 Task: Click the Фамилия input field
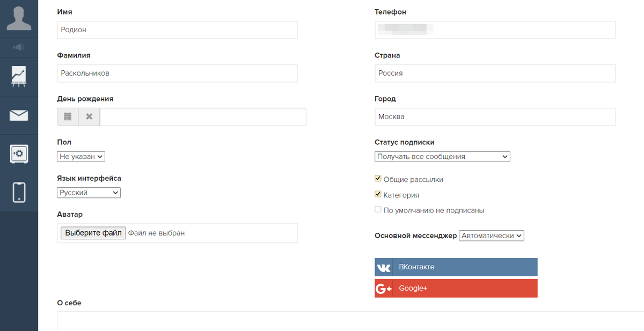(x=177, y=73)
